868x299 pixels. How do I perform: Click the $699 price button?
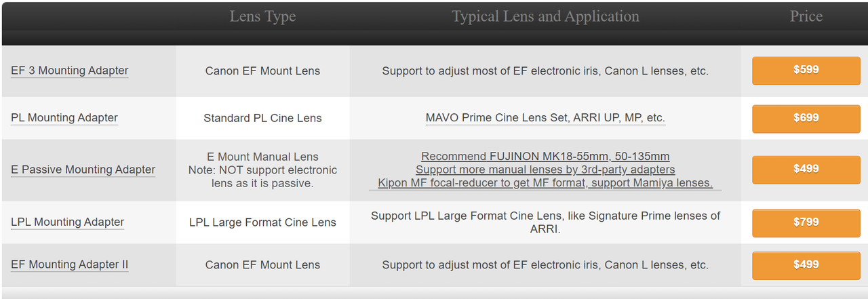[806, 118]
